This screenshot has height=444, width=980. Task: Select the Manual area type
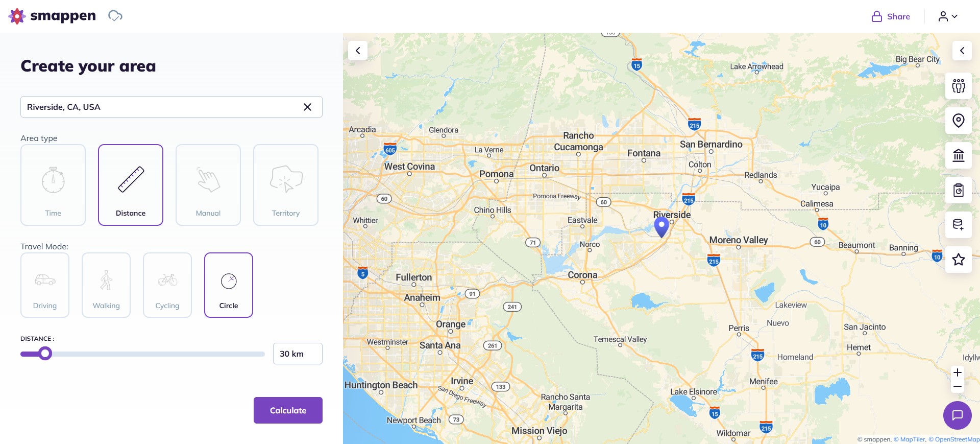tap(208, 185)
